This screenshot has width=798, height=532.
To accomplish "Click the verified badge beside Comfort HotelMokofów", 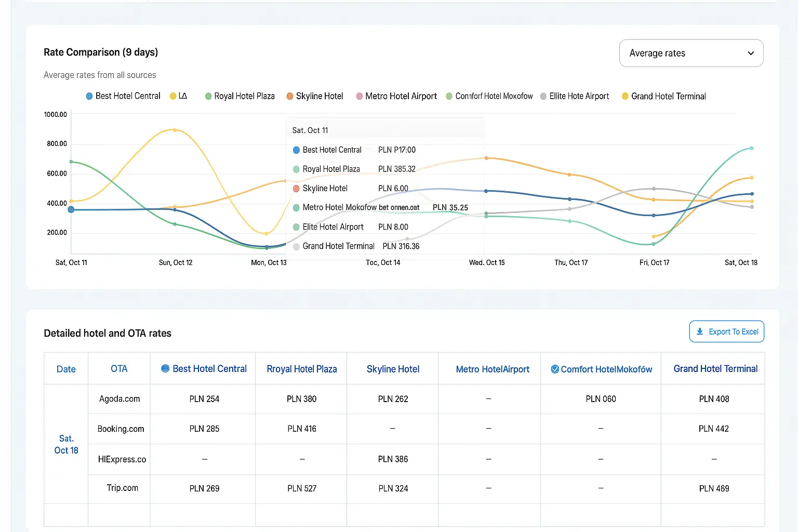I will [x=555, y=369].
